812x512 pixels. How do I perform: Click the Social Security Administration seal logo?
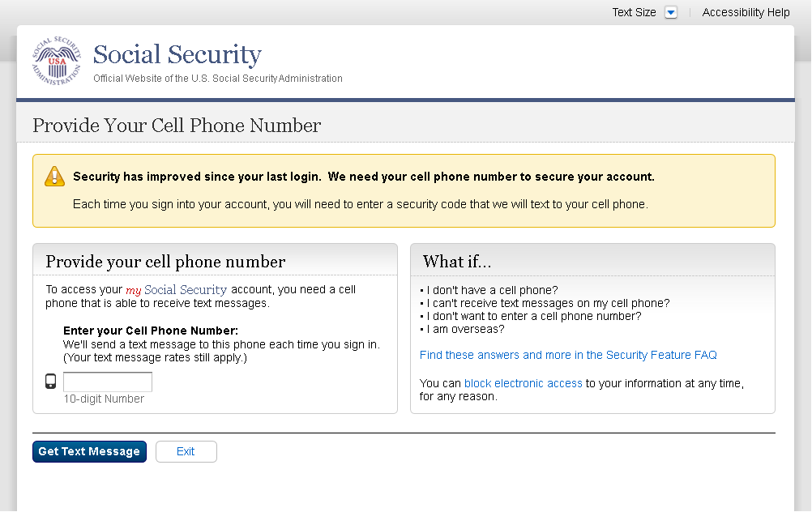[x=57, y=61]
